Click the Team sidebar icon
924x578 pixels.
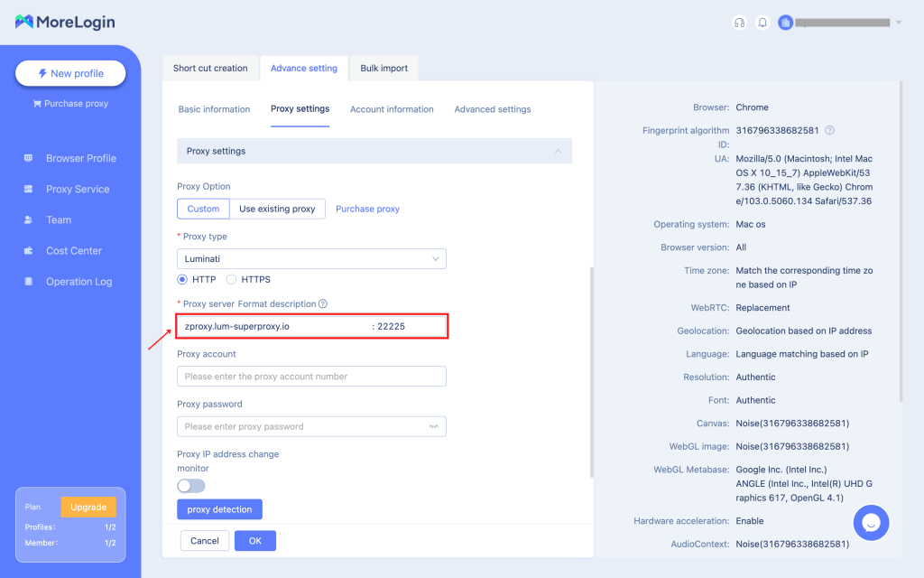coord(28,220)
